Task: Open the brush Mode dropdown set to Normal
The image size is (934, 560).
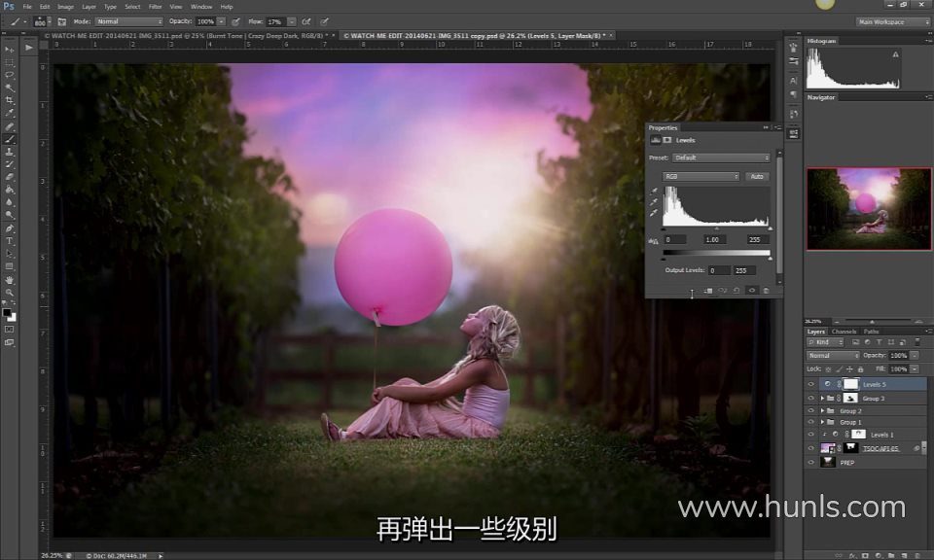Action: click(x=128, y=21)
